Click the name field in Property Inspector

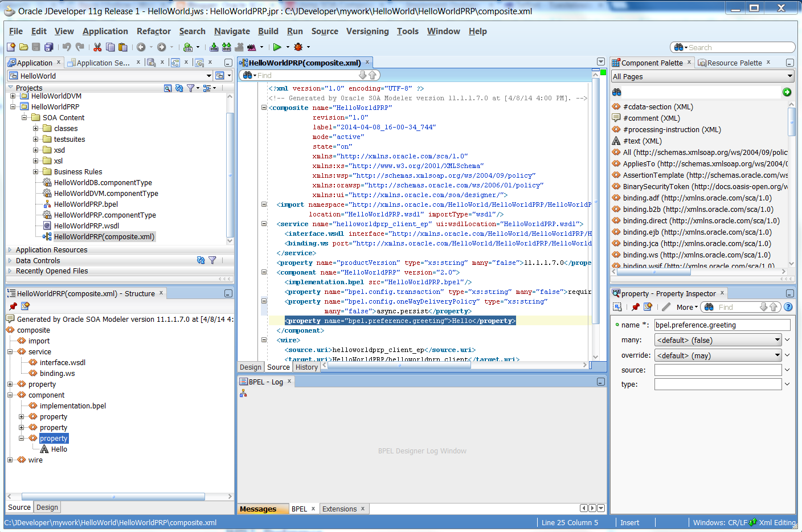point(722,325)
